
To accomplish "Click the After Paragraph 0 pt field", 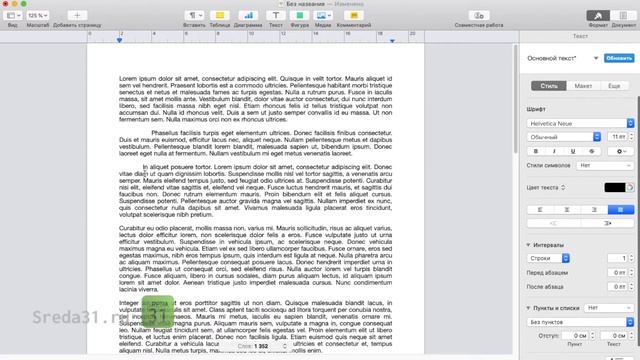I will 617,287.
